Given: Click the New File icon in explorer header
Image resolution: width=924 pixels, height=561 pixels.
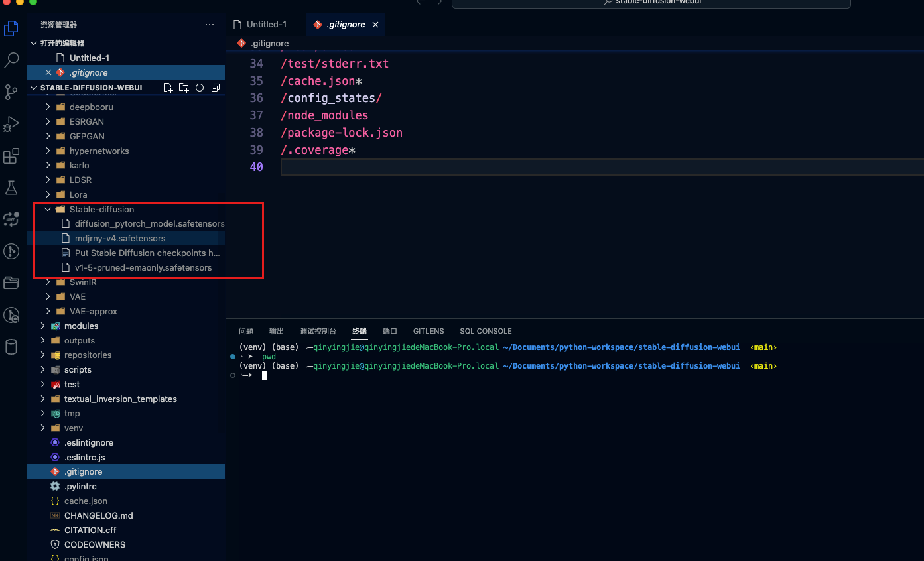Looking at the screenshot, I should point(168,88).
